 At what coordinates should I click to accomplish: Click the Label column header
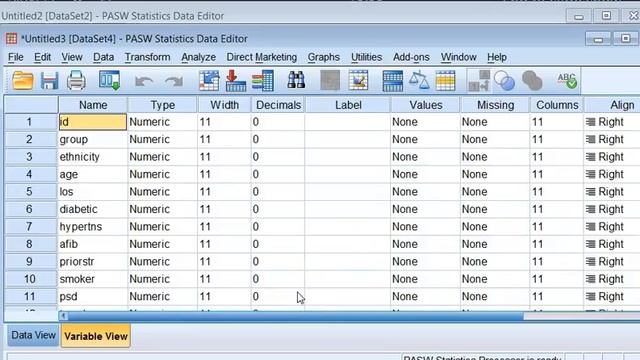click(348, 105)
